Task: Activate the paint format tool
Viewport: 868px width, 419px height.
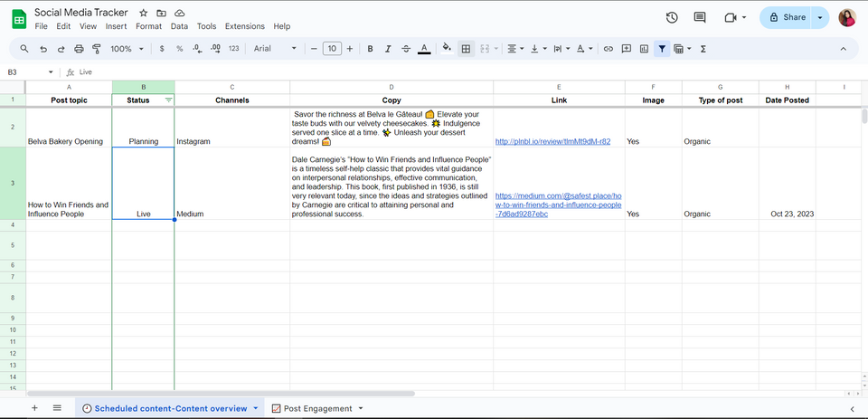Action: (97, 49)
